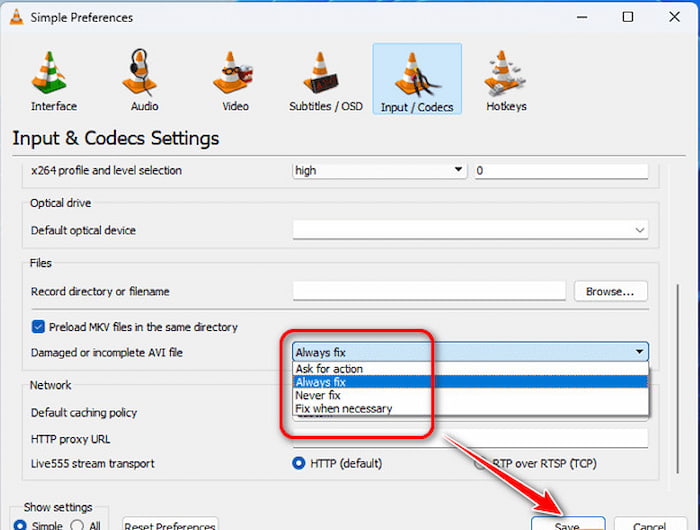Image resolution: width=700 pixels, height=530 pixels.
Task: Click 'x264 profile and level selection' label
Action: (106, 171)
